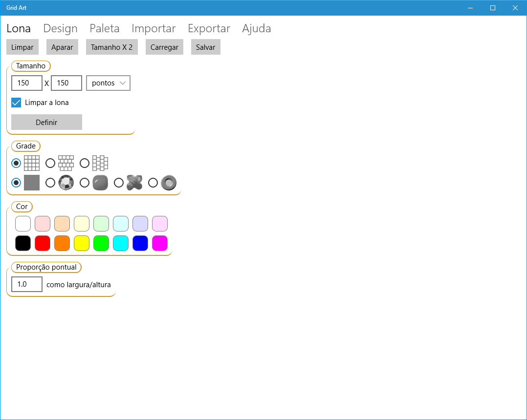Select the square grid layout icon
The image size is (527, 420).
coord(32,163)
